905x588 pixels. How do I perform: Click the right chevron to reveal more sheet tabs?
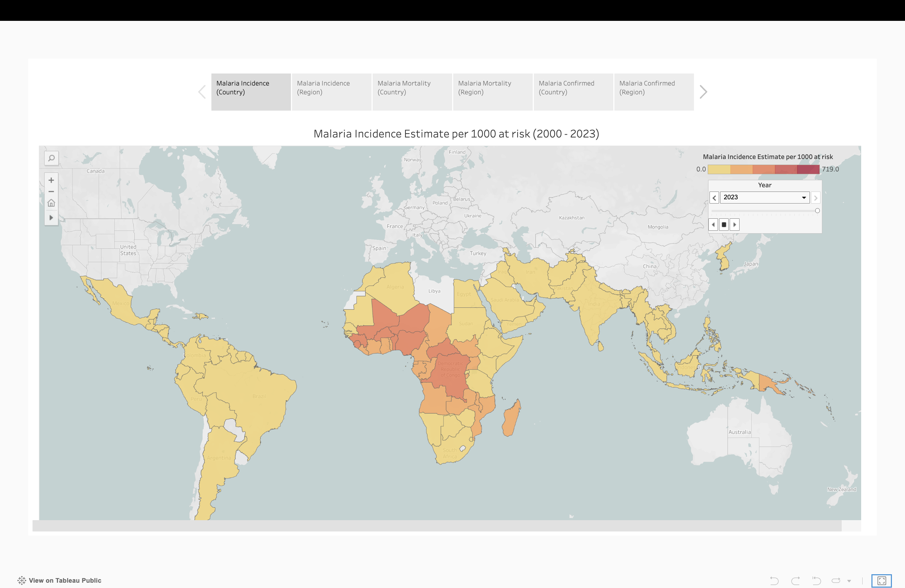704,92
